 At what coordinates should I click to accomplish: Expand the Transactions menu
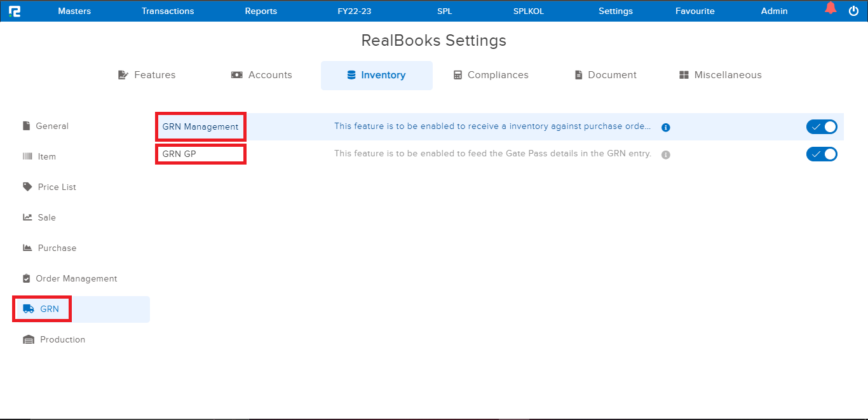pyautogui.click(x=168, y=11)
